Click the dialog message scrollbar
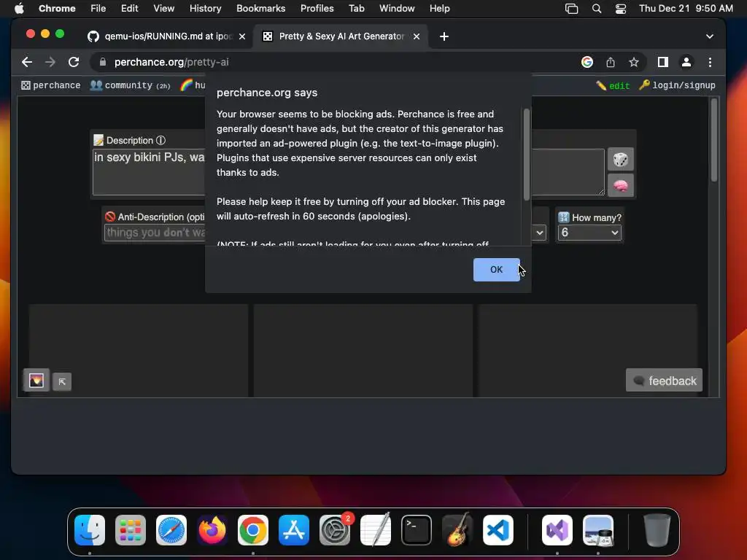This screenshot has height=560, width=747. [527, 155]
